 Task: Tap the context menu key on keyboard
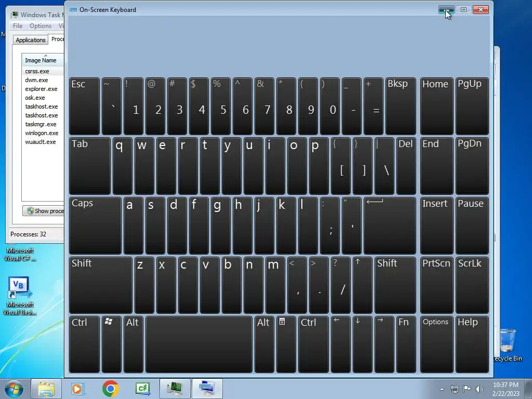tap(286, 344)
